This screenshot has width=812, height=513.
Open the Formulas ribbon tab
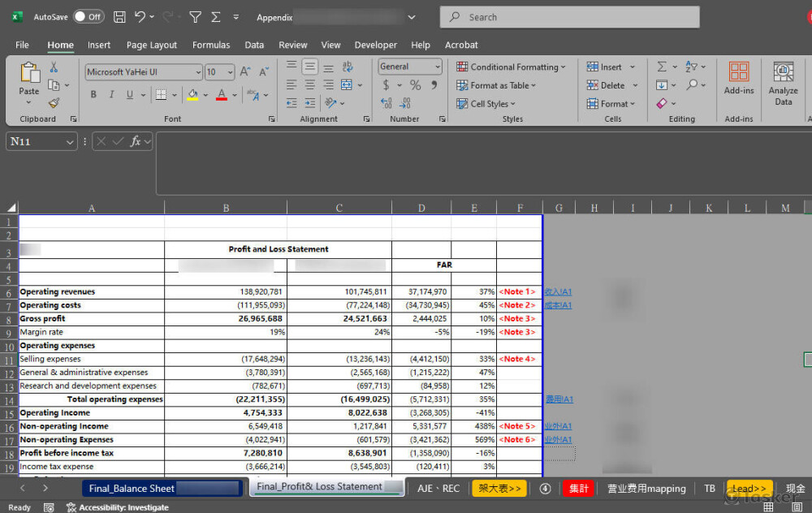coord(210,45)
